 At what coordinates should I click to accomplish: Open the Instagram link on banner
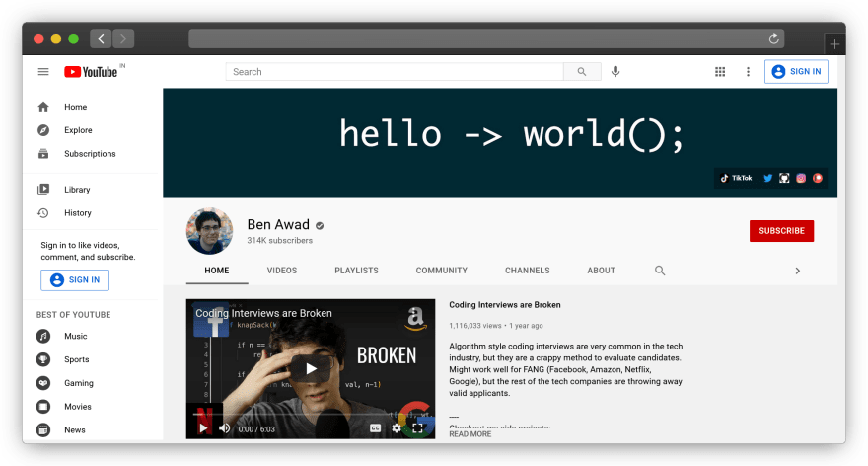(801, 178)
